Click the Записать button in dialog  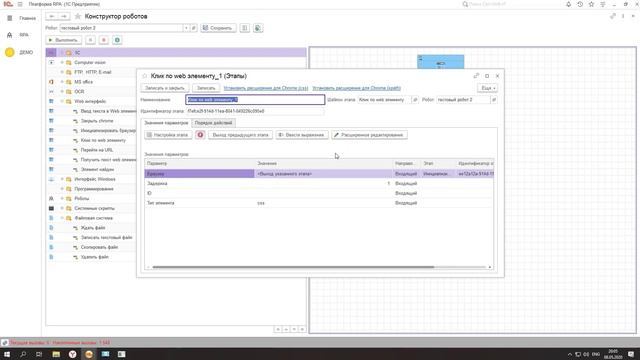click(206, 88)
